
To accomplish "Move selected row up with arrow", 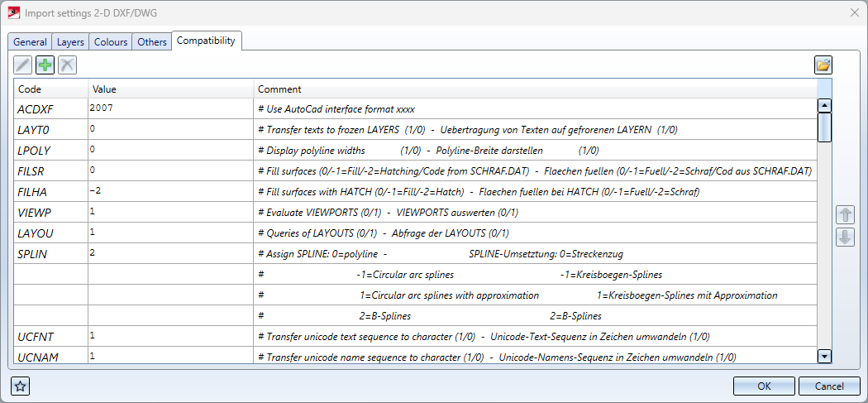I will [x=845, y=215].
